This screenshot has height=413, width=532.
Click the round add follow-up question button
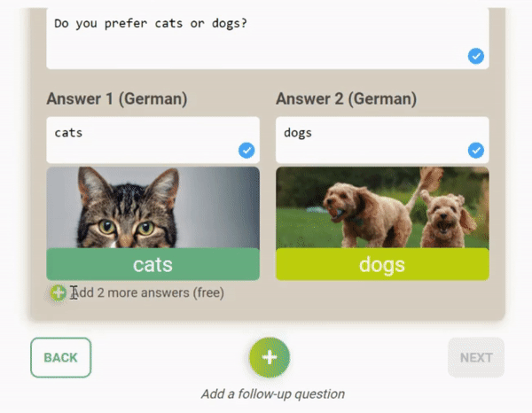pos(270,357)
